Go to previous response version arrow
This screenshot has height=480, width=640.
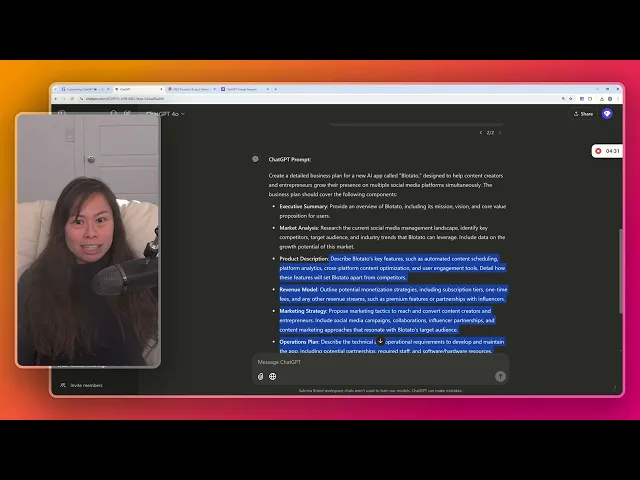(x=481, y=133)
